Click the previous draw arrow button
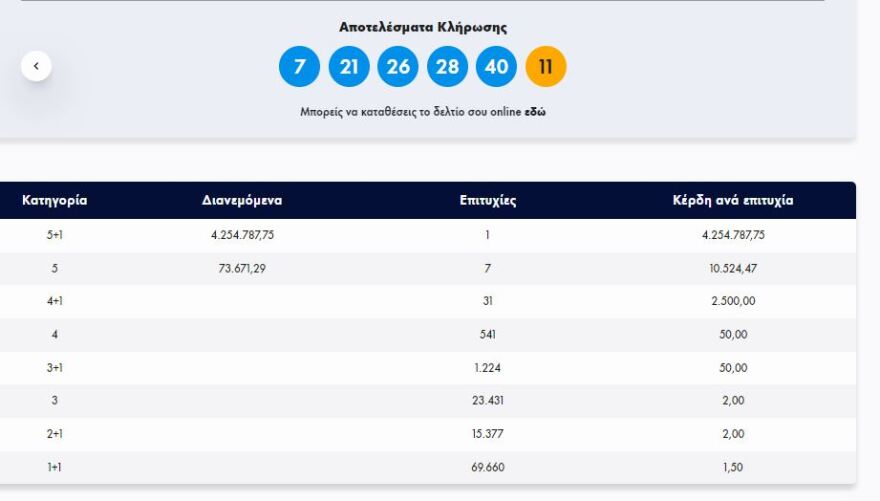This screenshot has height=501, width=880. (36, 66)
